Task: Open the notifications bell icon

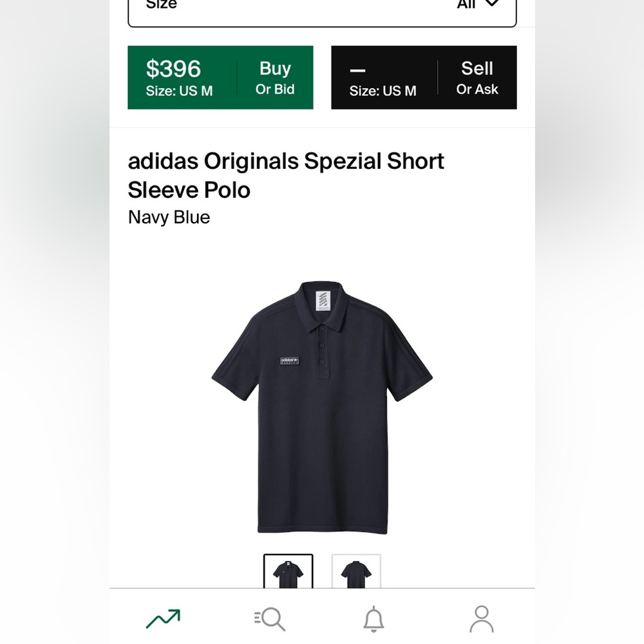Action: [x=375, y=617]
